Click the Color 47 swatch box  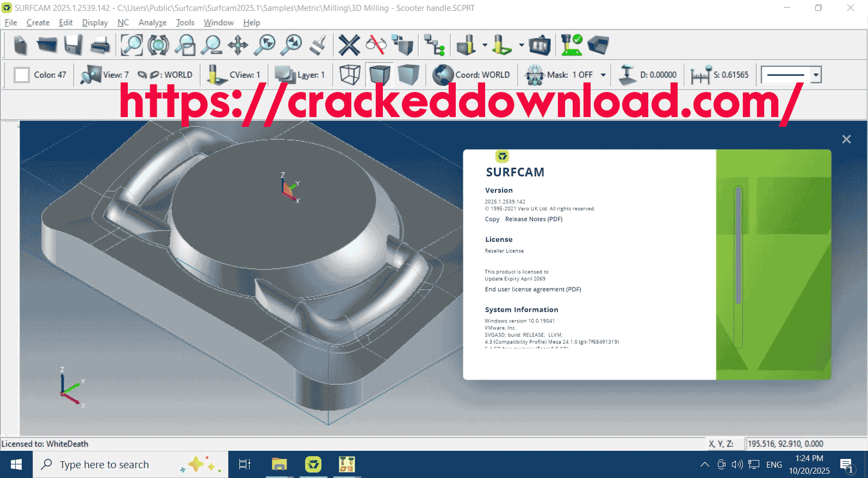pyautogui.click(x=22, y=75)
